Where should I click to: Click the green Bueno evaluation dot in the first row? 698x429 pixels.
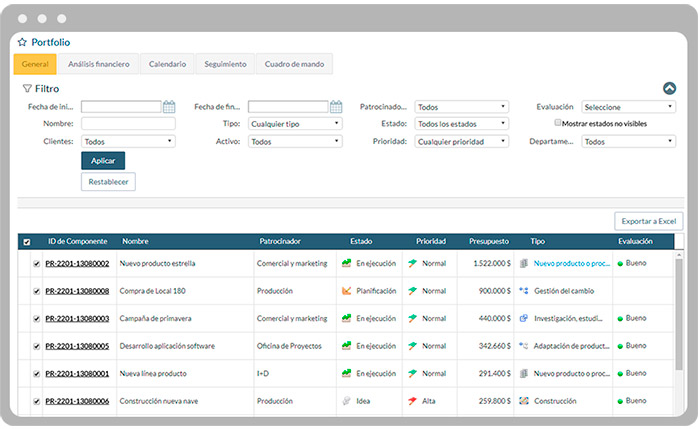point(620,264)
